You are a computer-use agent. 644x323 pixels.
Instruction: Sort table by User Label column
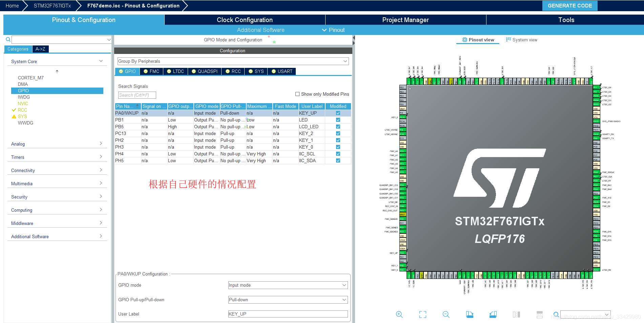pyautogui.click(x=312, y=106)
